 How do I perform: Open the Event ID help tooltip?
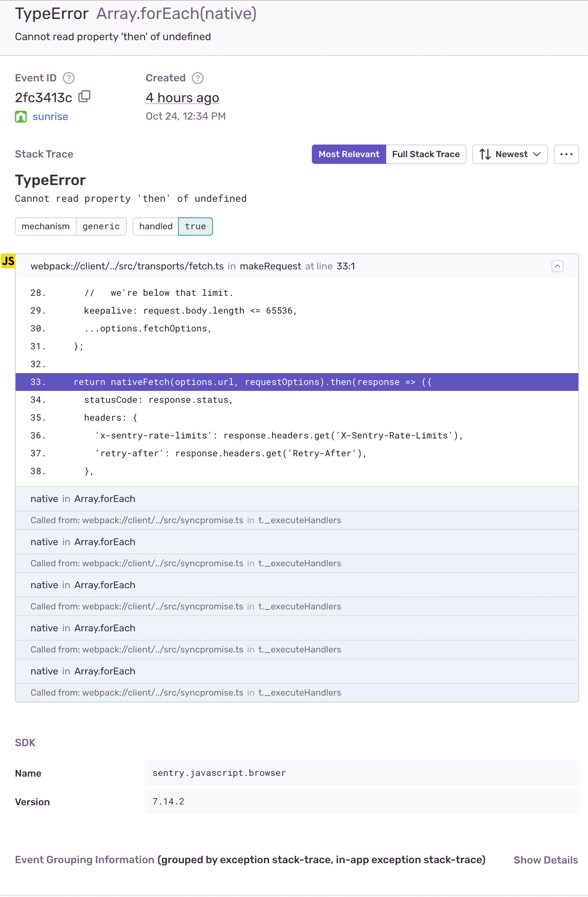(x=69, y=78)
